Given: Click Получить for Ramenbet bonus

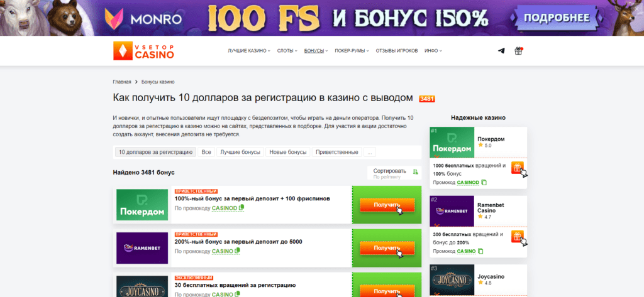Looking at the screenshot, I should point(387,248).
